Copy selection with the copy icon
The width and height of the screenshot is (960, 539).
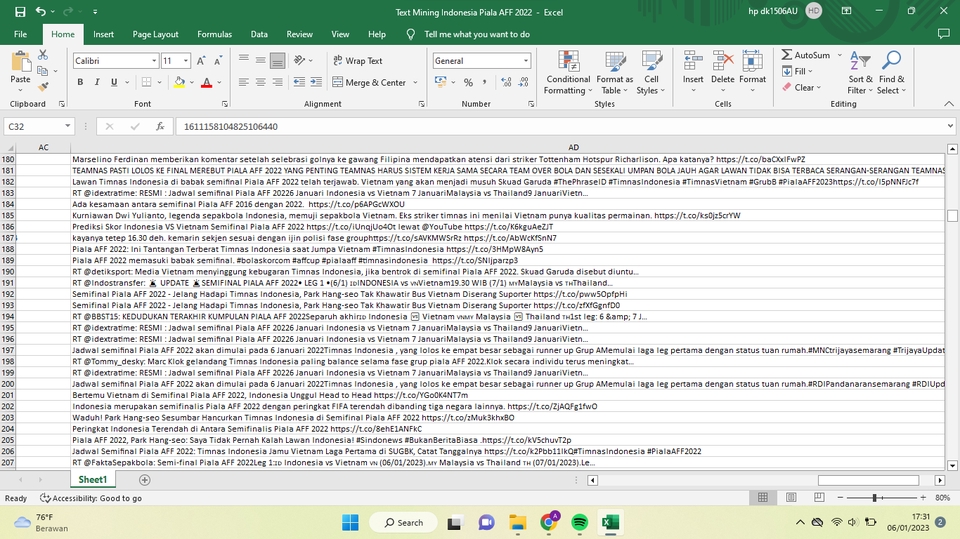42,71
